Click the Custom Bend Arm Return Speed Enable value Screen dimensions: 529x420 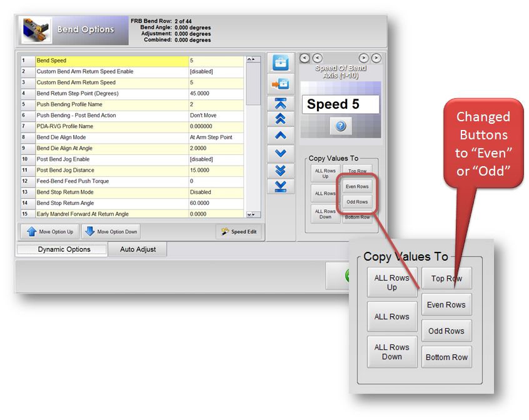point(216,72)
